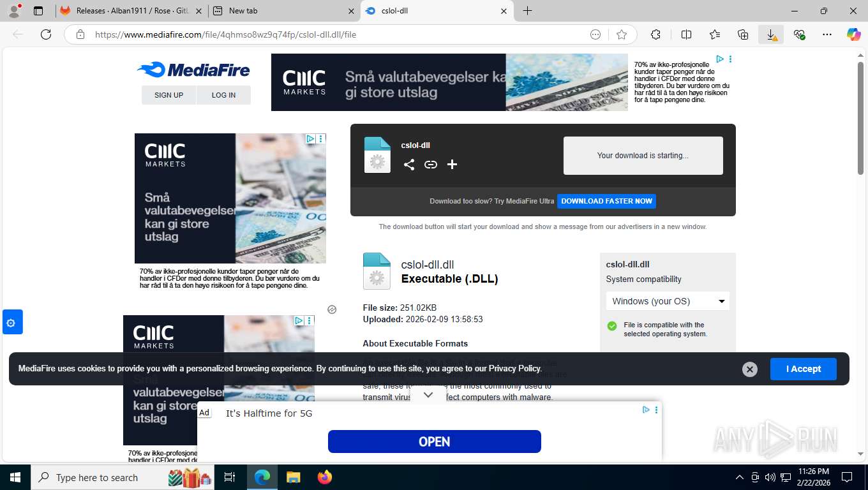This screenshot has width=868, height=490.
Task: Close the cslol-dll tab
Action: click(504, 11)
